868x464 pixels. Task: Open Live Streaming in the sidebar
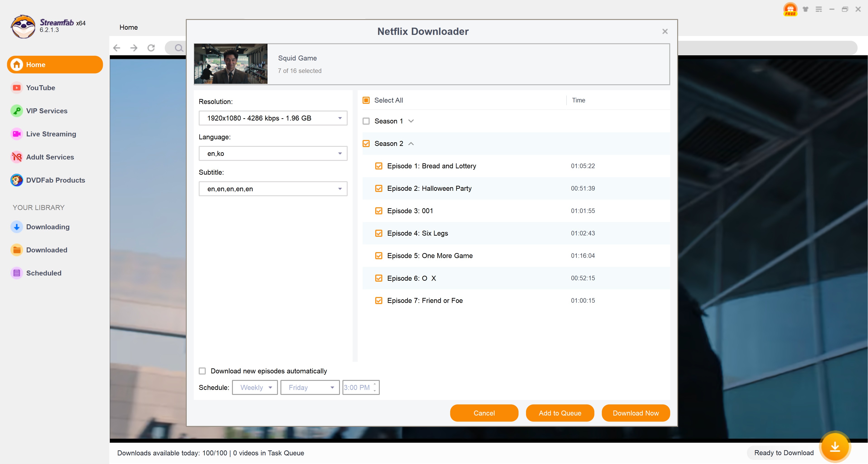coord(51,134)
